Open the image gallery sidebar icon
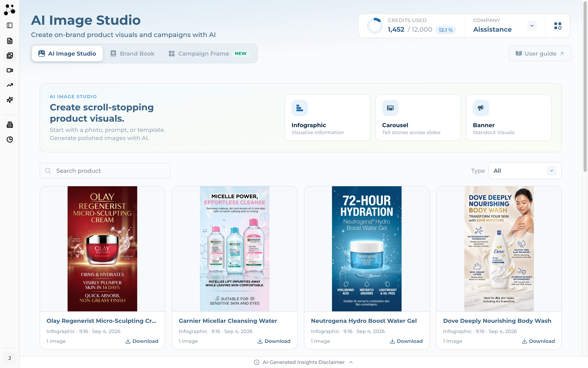 (10, 55)
